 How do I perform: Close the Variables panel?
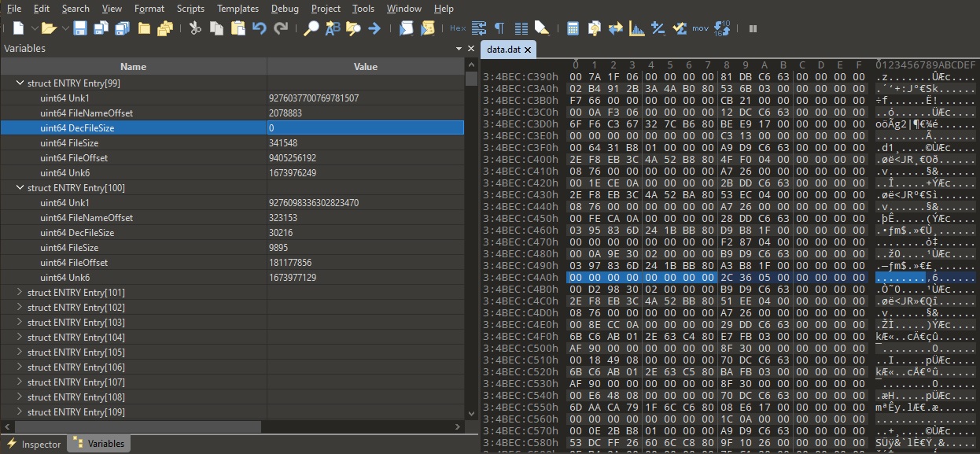(470, 49)
